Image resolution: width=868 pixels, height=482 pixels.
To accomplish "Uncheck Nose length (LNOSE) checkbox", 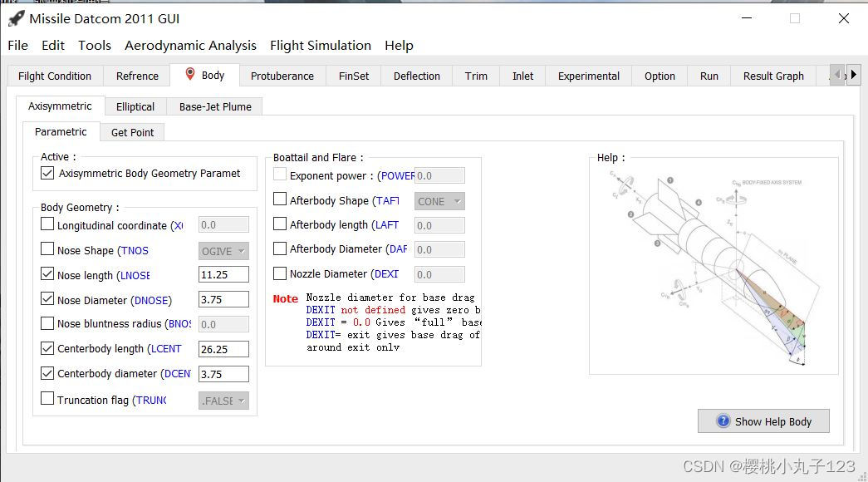I will 47,273.
